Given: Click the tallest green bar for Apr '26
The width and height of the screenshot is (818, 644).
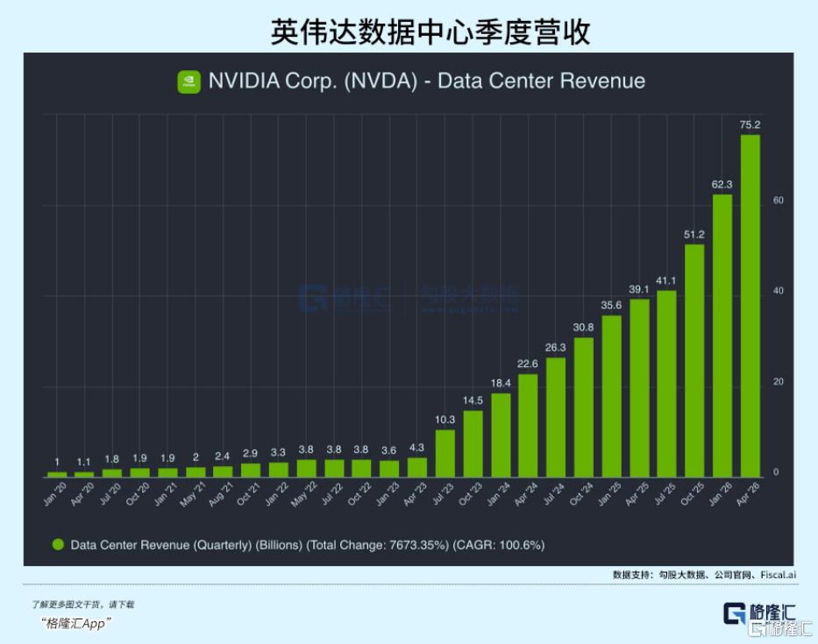Looking at the screenshot, I should (x=750, y=306).
